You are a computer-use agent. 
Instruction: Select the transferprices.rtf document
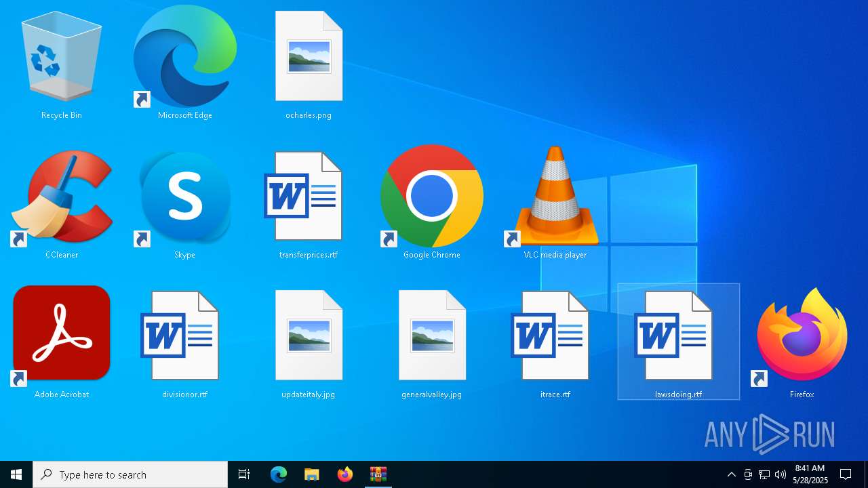(309, 203)
